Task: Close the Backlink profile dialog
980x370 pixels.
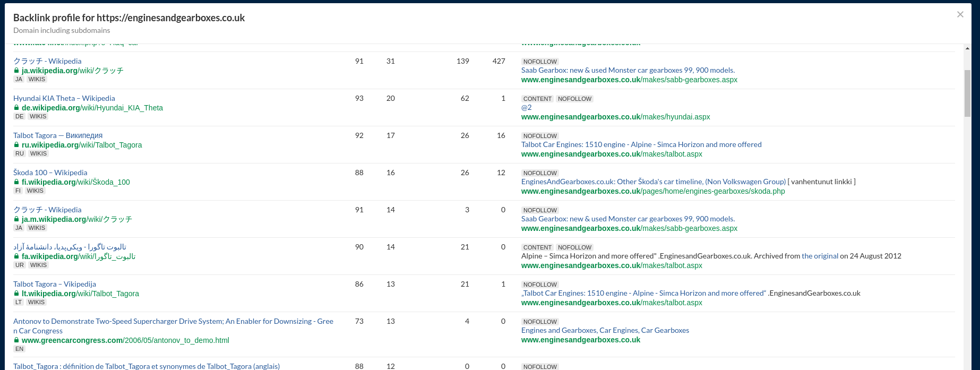Action: [x=960, y=14]
